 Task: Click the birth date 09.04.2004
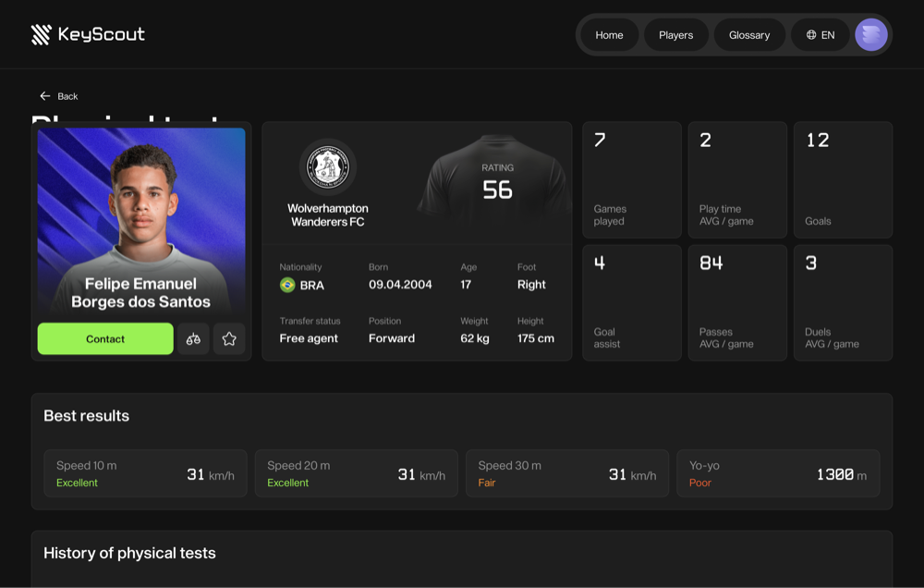pos(400,284)
